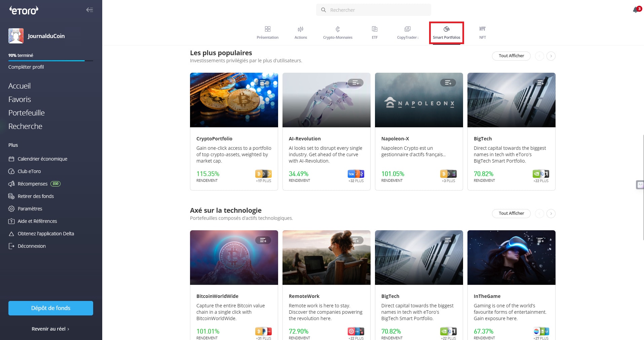The width and height of the screenshot is (644, 340).
Task: Add InTheGame to watchlist icon
Action: 541,240
